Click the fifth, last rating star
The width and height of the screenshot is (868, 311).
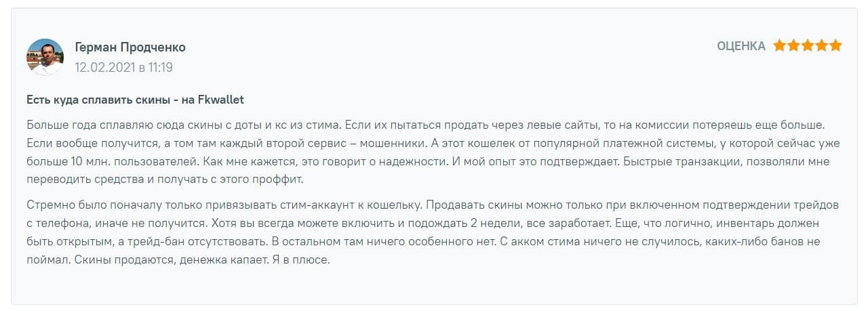coord(835,46)
